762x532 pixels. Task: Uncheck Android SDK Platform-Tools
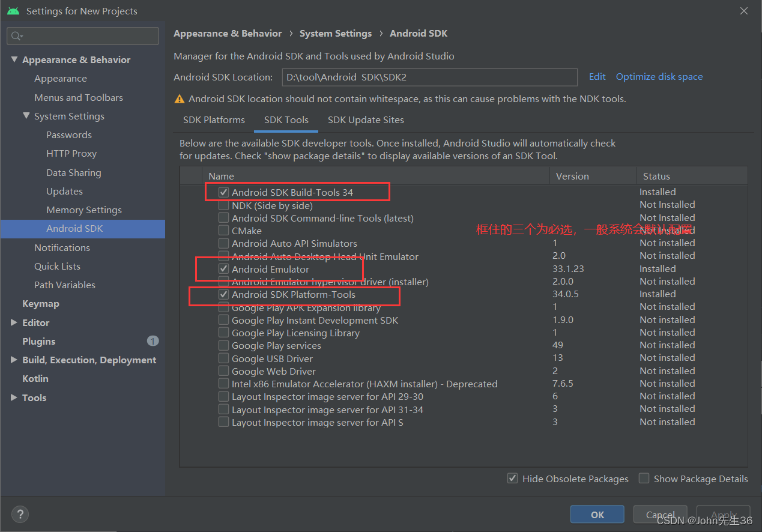223,294
